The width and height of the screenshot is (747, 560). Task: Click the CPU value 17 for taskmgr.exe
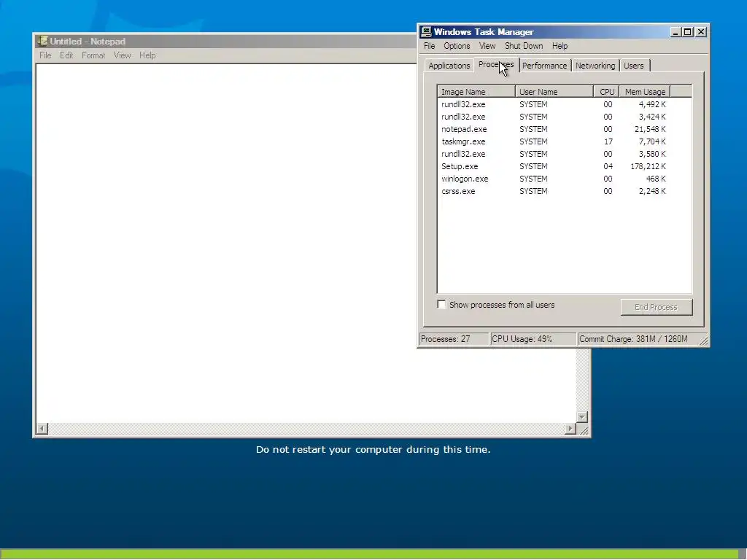[608, 141]
